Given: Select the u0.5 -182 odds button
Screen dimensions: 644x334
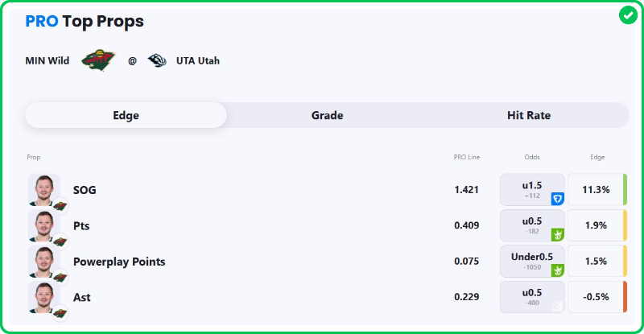Looking at the screenshot, I should (x=531, y=225).
